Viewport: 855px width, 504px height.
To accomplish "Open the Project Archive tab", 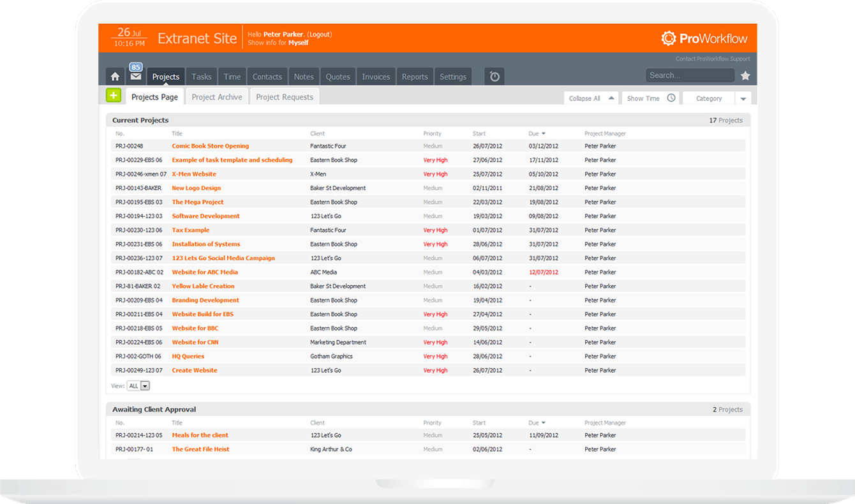I will coord(217,97).
